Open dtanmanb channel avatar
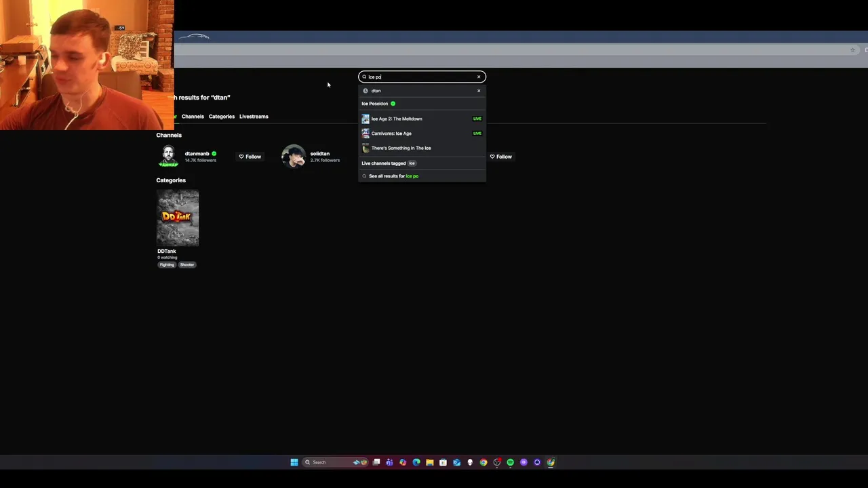 click(168, 157)
